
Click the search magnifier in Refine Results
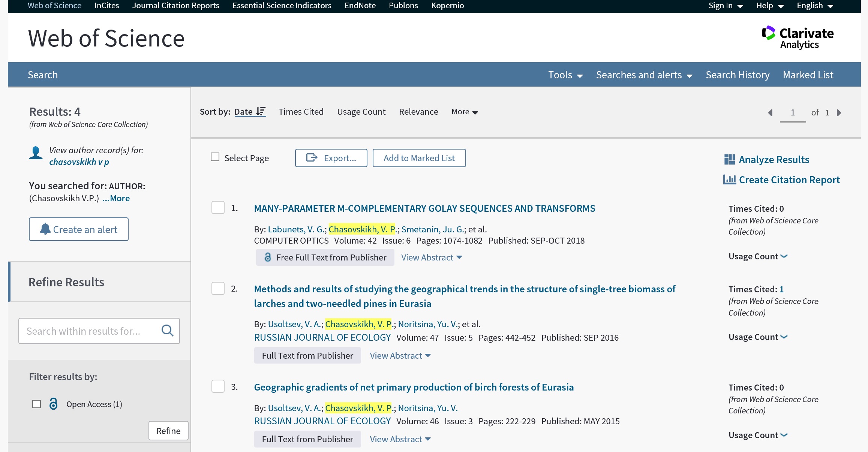coord(167,331)
